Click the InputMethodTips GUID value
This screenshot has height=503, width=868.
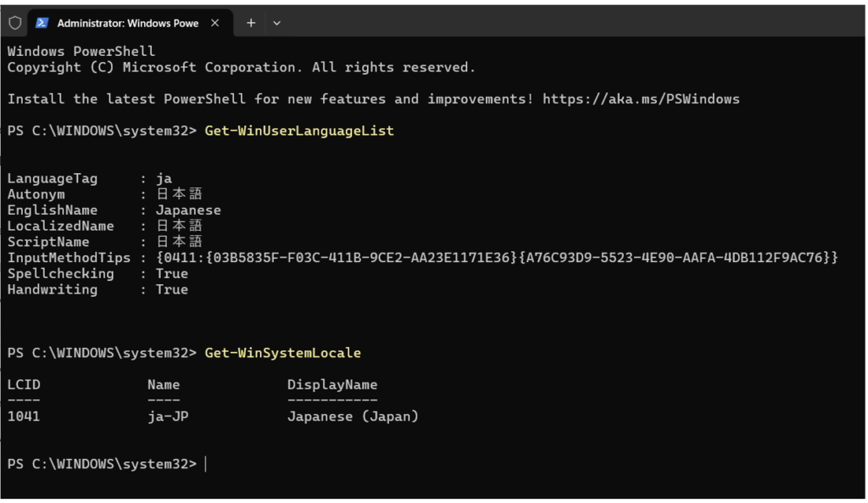click(x=497, y=258)
